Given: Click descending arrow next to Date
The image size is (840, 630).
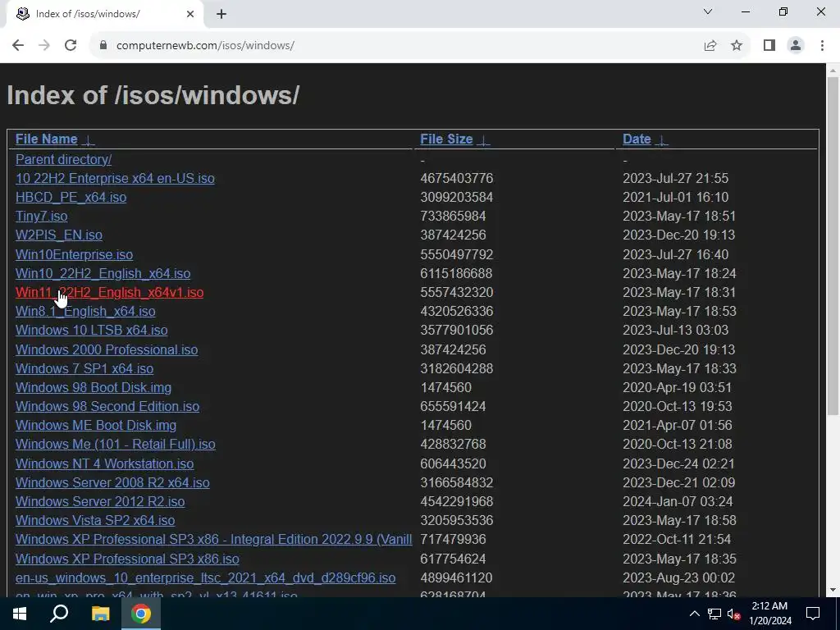Looking at the screenshot, I should [x=662, y=140].
